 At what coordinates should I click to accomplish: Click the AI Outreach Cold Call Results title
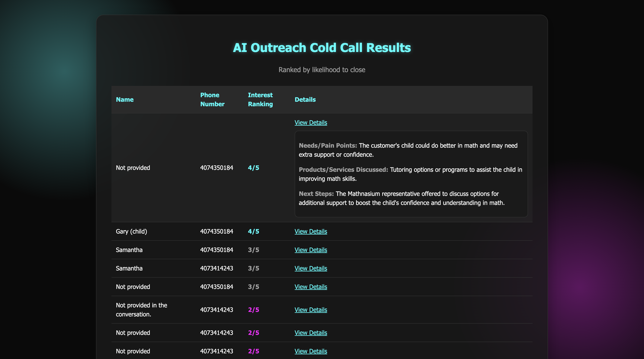(322, 48)
